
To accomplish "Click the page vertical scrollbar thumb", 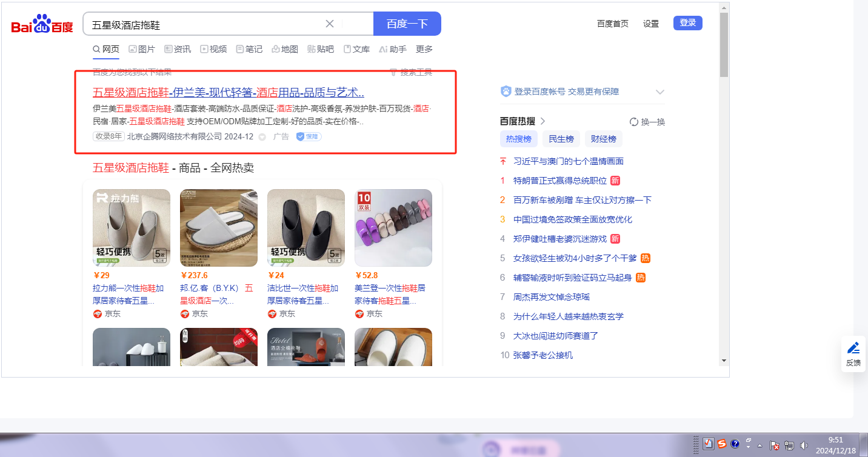I will (724, 45).
